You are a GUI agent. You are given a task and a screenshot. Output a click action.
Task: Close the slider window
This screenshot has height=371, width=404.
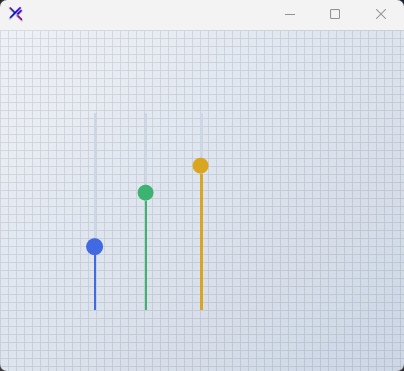point(381,14)
